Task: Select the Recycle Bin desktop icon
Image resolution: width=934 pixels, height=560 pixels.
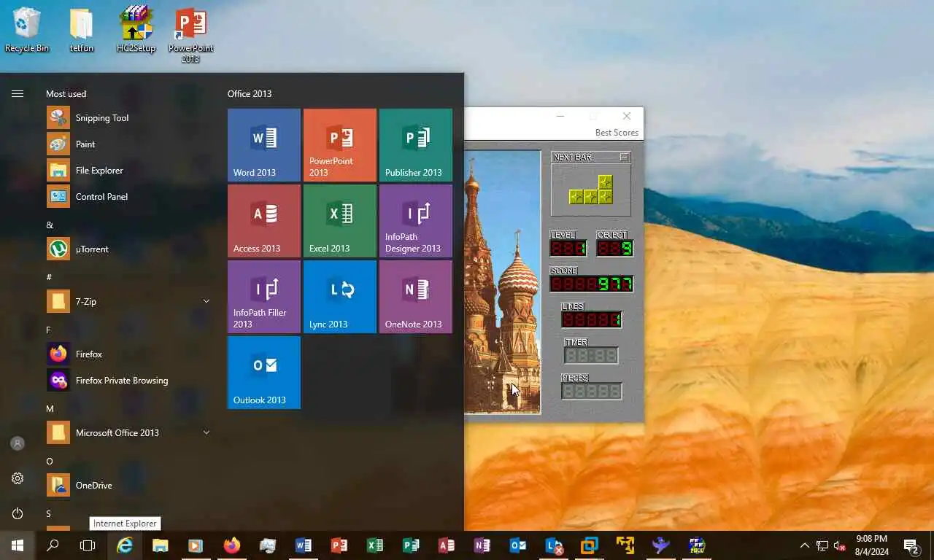Action: pyautogui.click(x=27, y=31)
